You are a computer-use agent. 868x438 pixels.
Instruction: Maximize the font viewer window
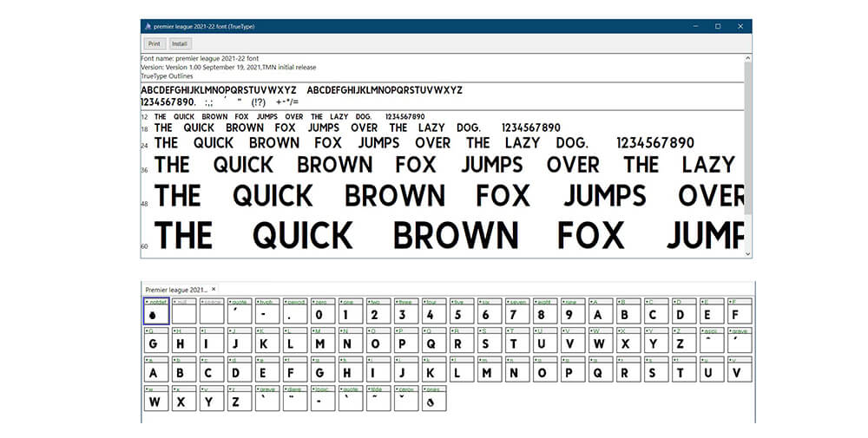pyautogui.click(x=718, y=27)
